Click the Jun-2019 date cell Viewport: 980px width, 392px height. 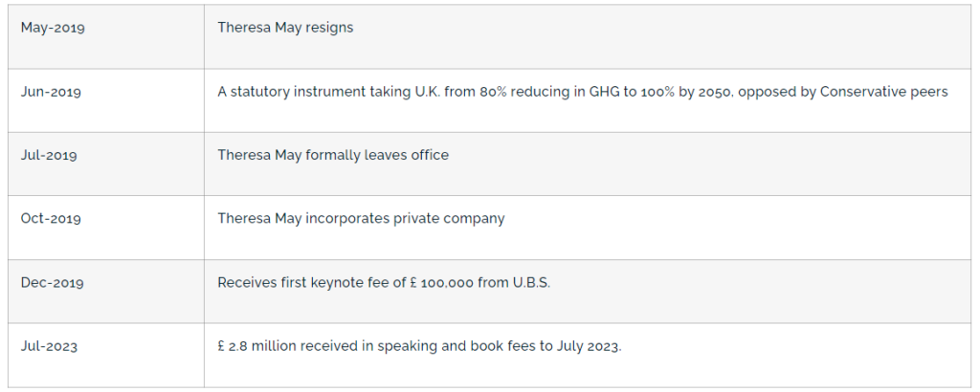coord(51,93)
